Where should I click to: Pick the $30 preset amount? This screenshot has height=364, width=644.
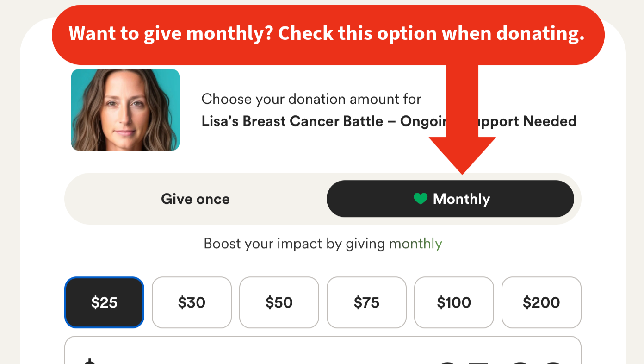coord(192,302)
